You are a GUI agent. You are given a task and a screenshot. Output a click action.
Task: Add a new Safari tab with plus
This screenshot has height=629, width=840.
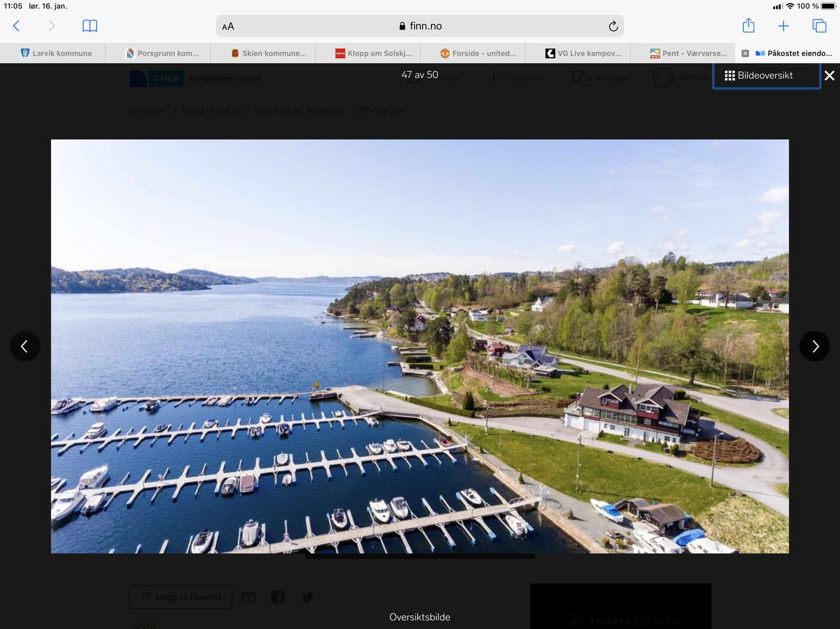[783, 26]
